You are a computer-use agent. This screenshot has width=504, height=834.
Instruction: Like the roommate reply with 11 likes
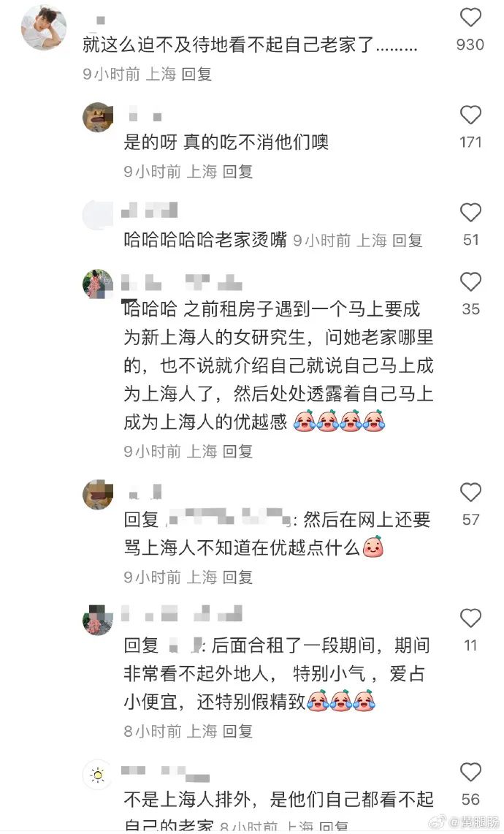[470, 618]
